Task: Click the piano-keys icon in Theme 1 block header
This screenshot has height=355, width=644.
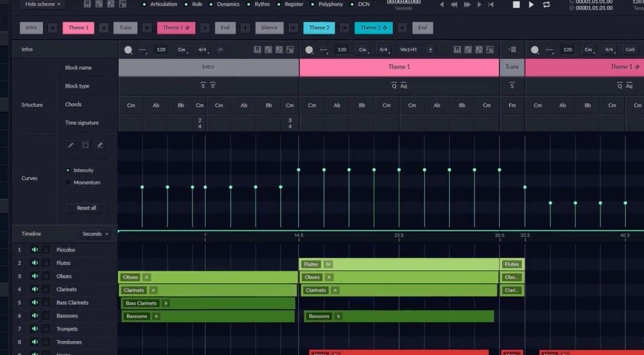Action: pos(457,50)
